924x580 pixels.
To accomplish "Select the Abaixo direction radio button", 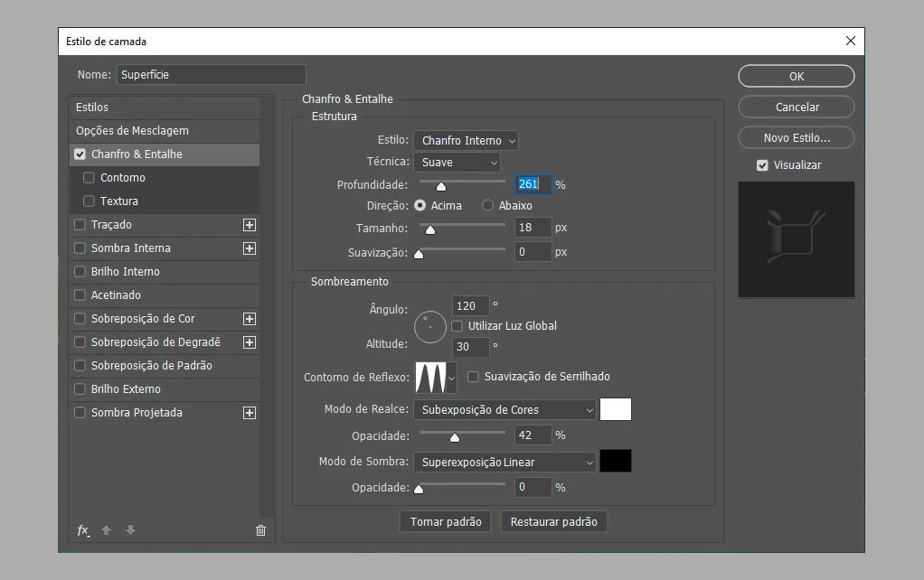I will (x=486, y=205).
